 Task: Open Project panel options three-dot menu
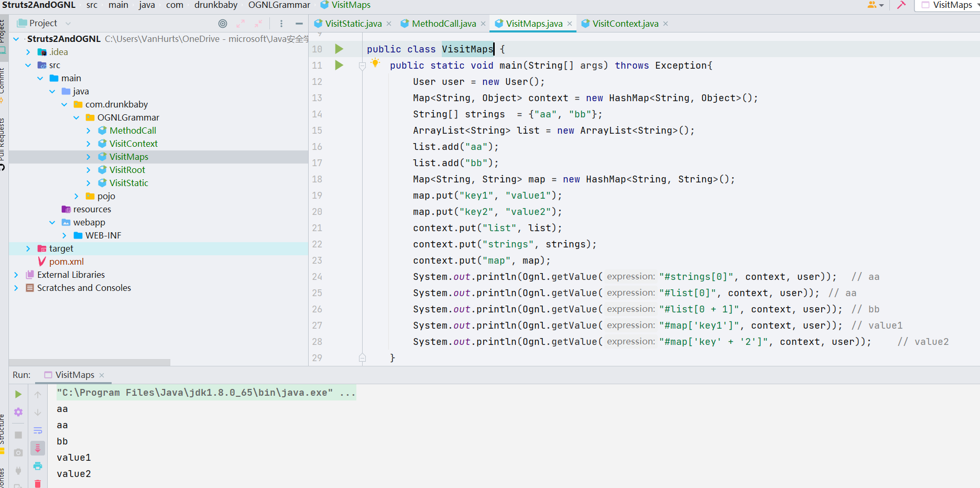coord(281,24)
